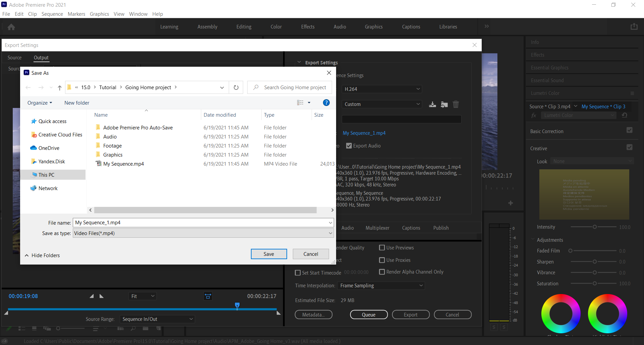
Task: Open the Sequence menu
Action: 52,14
